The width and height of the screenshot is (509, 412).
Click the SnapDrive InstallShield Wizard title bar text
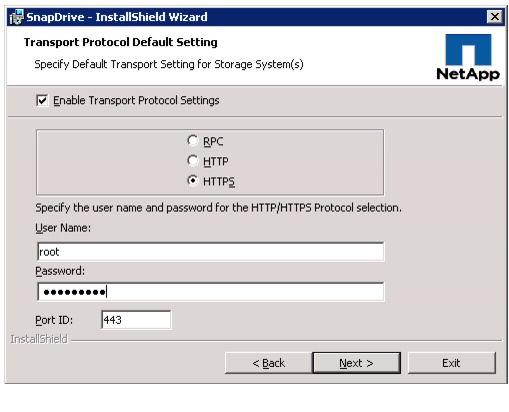pyautogui.click(x=117, y=17)
